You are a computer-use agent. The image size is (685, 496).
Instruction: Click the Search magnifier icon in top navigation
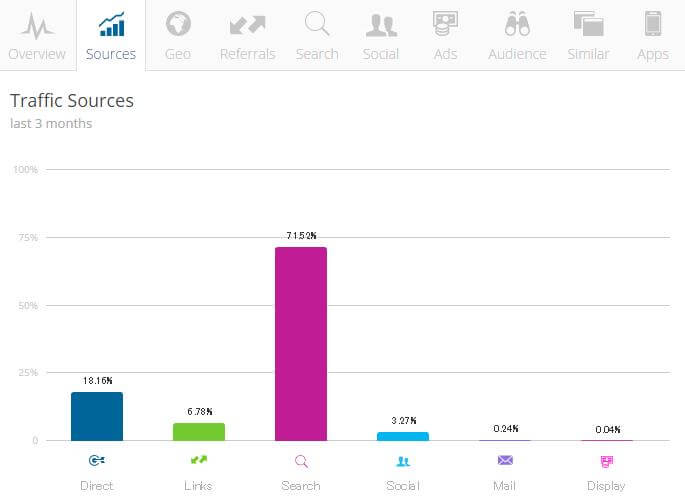pos(317,24)
